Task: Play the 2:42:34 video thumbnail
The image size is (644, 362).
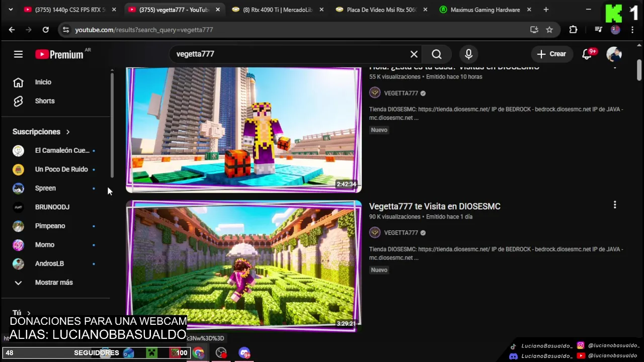Action: coord(244,130)
